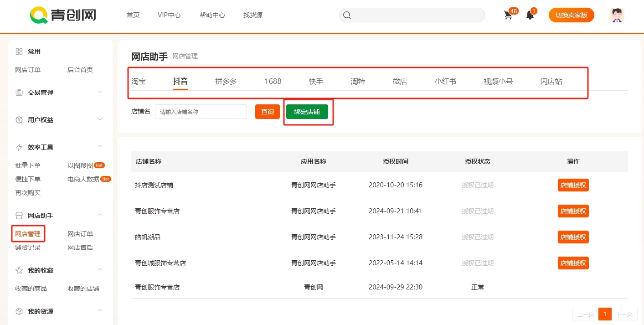Click the 切换卖家版 button

pos(571,15)
